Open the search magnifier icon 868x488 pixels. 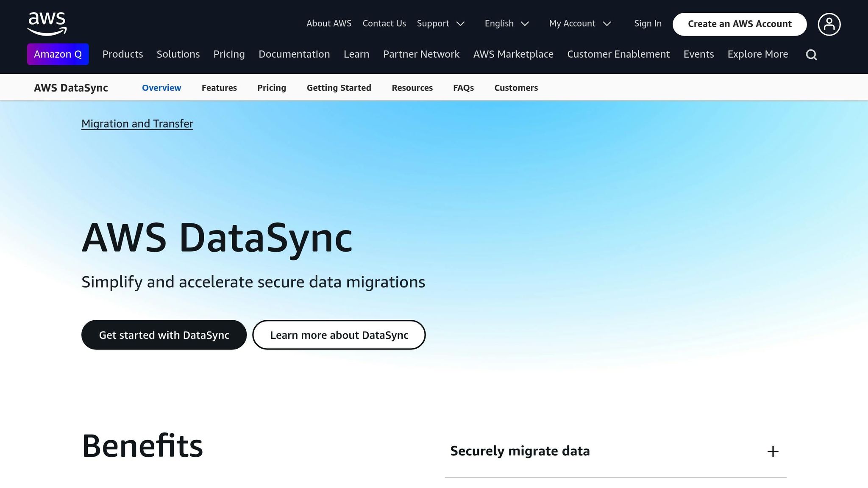[x=811, y=55]
